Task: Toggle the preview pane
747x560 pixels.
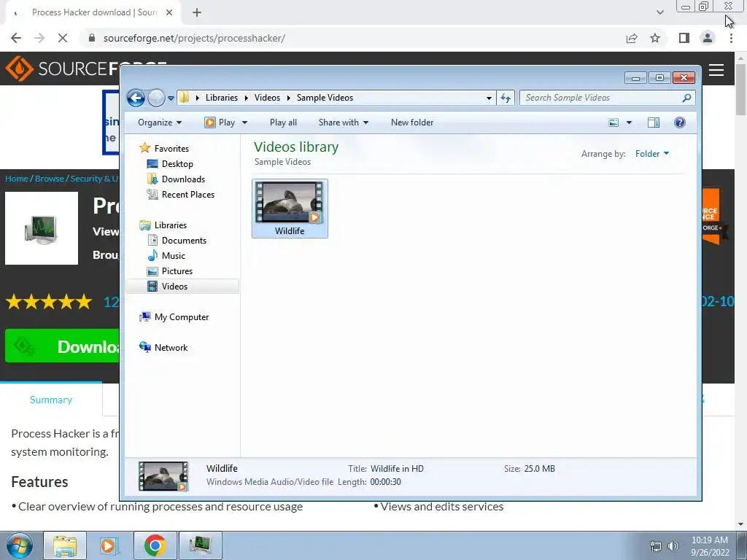Action: (x=654, y=122)
